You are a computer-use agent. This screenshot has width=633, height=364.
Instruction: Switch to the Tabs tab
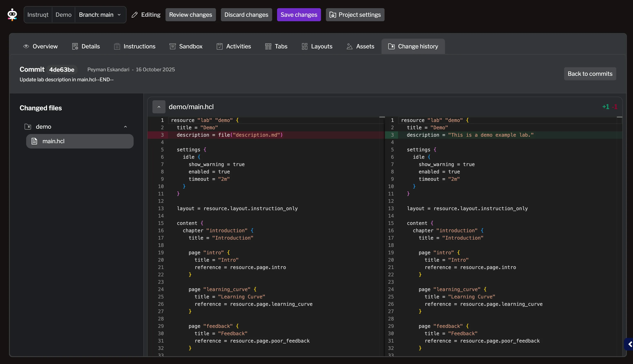tap(276, 46)
